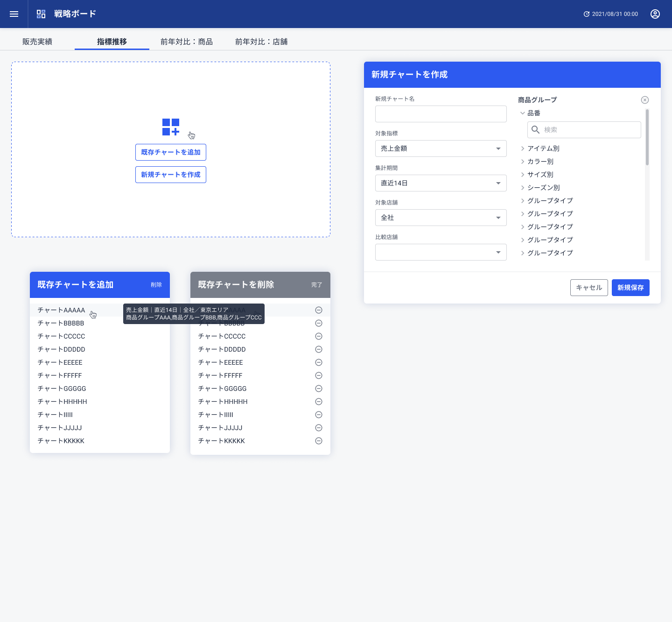The width and height of the screenshot is (672, 622).
Task: Close the 商品グループ panel with the circled X
Action: [x=645, y=100]
